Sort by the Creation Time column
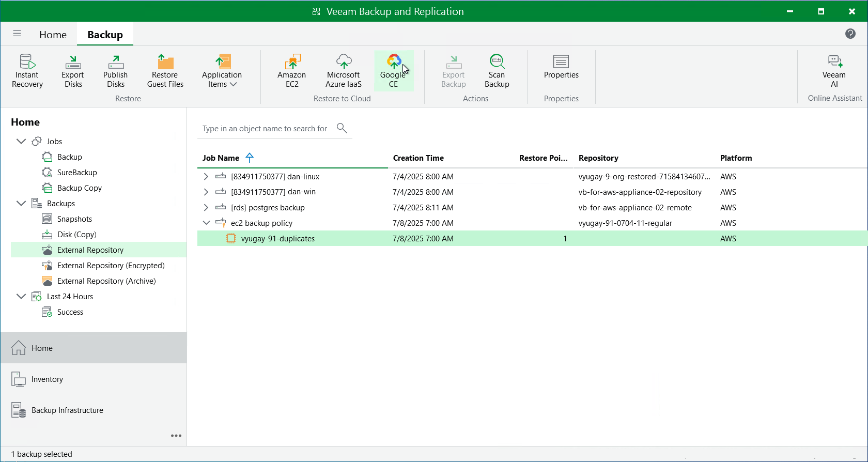The height and width of the screenshot is (462, 868). click(418, 158)
